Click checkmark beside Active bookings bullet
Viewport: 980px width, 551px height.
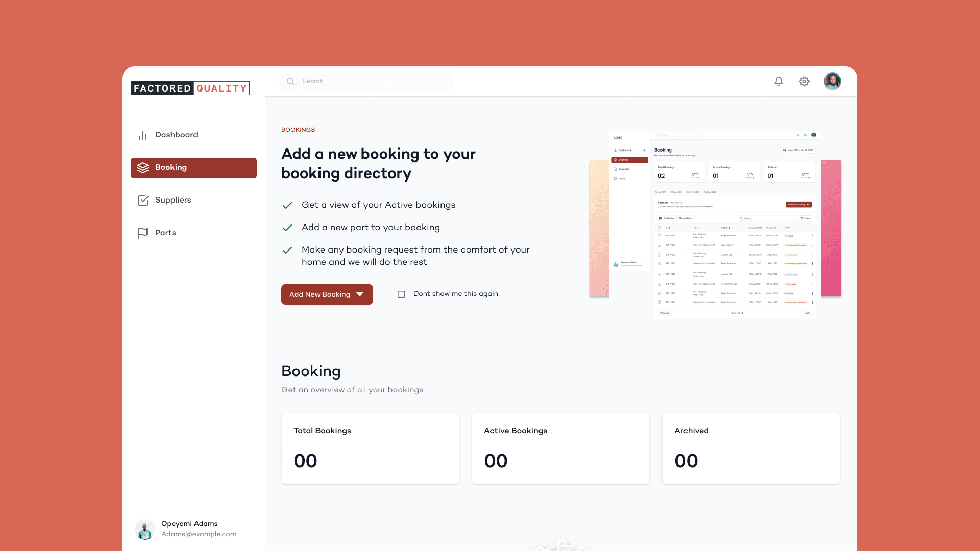click(287, 205)
